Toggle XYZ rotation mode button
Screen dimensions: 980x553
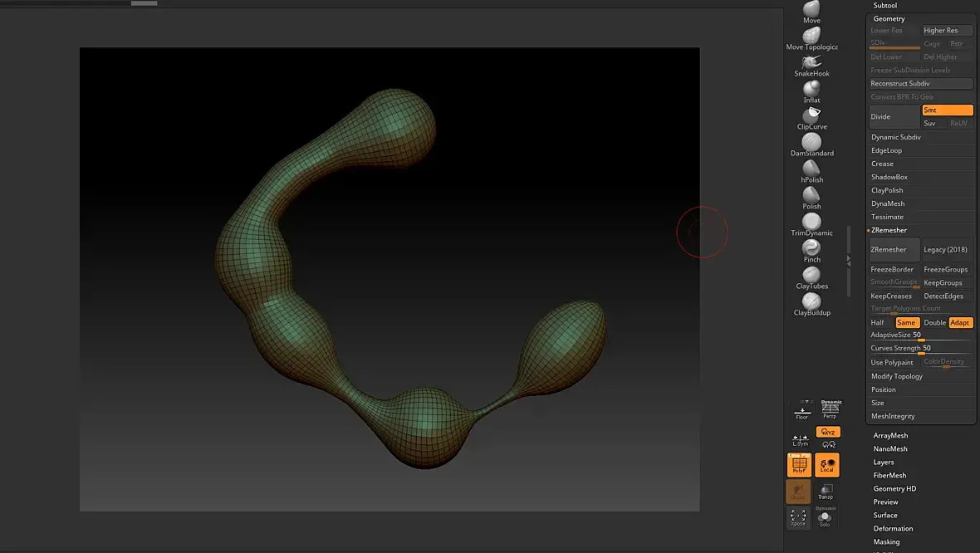point(828,432)
